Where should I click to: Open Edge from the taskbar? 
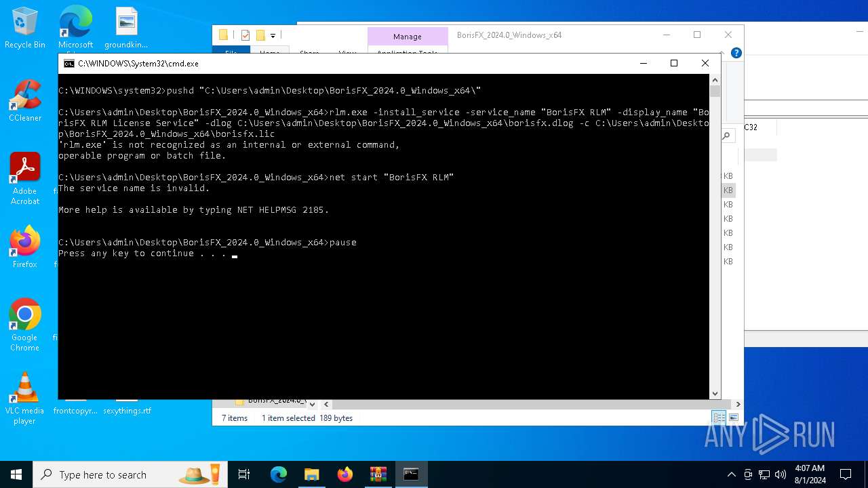tap(279, 474)
